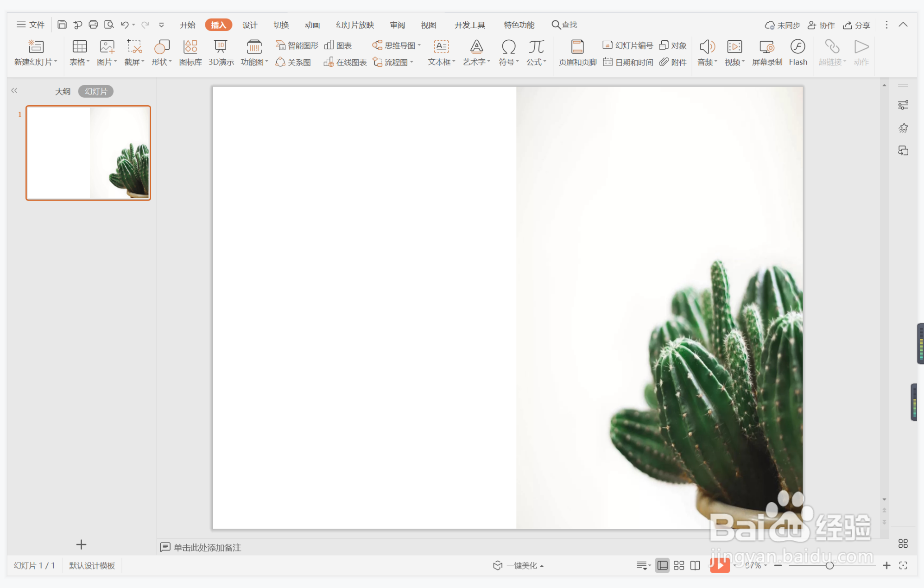Collapse the ribbon with the up chevron

903,25
